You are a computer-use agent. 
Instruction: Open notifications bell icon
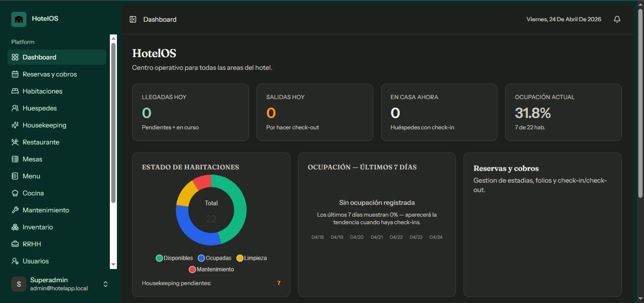pyautogui.click(x=617, y=19)
